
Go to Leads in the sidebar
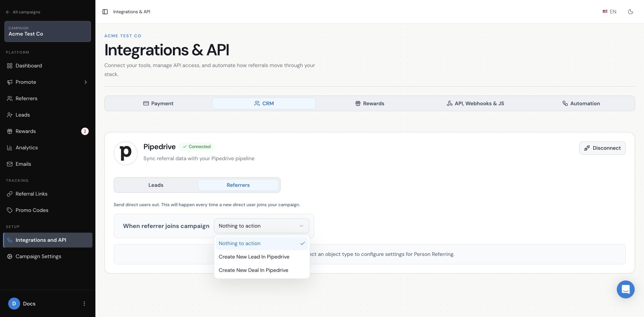pyautogui.click(x=48, y=115)
